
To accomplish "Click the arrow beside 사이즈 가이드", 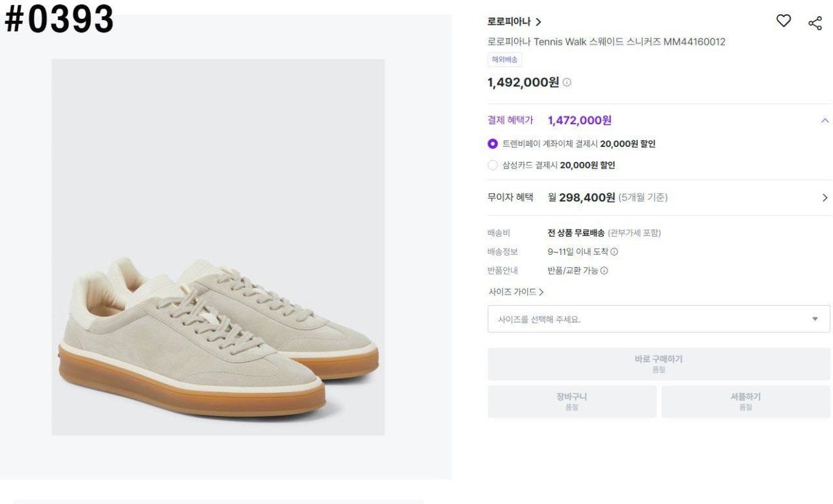I will tap(541, 293).
